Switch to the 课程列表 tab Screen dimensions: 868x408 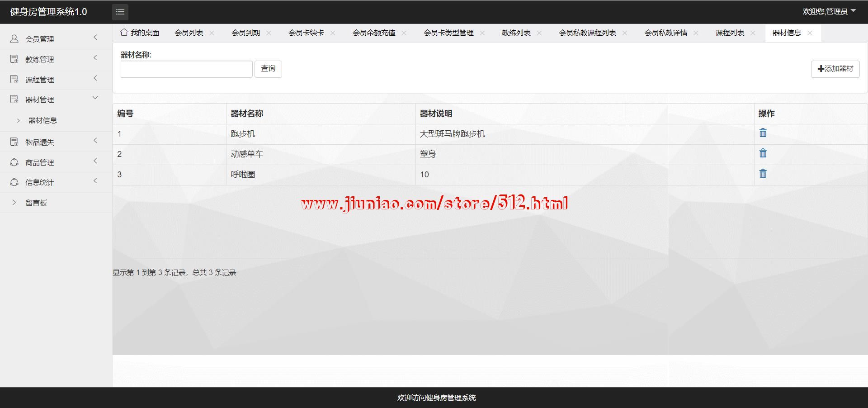(x=730, y=33)
